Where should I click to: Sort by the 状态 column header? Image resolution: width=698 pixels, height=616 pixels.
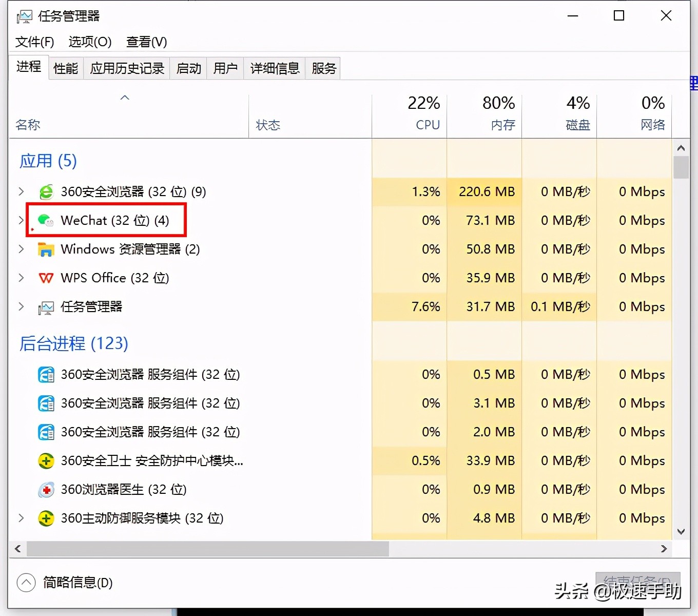click(311, 116)
